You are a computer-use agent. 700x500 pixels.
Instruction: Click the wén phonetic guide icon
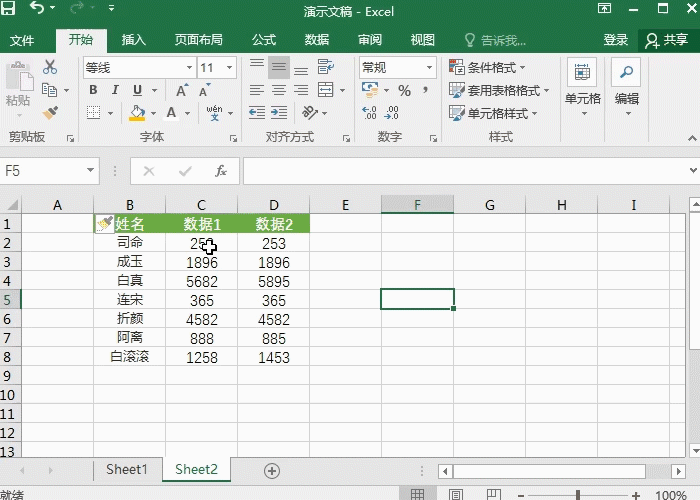[x=215, y=113]
